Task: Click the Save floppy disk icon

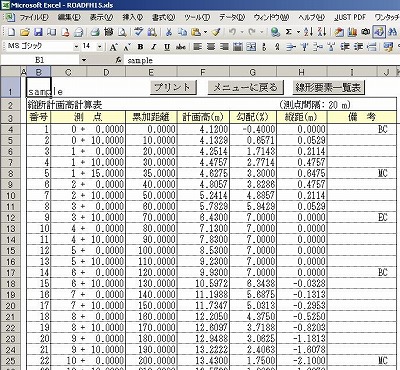Action: [x=38, y=32]
